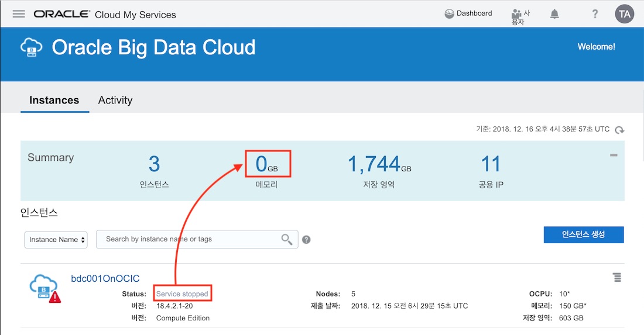
Task: Open bdc001OnOCIC instance action menu
Action: click(x=617, y=278)
